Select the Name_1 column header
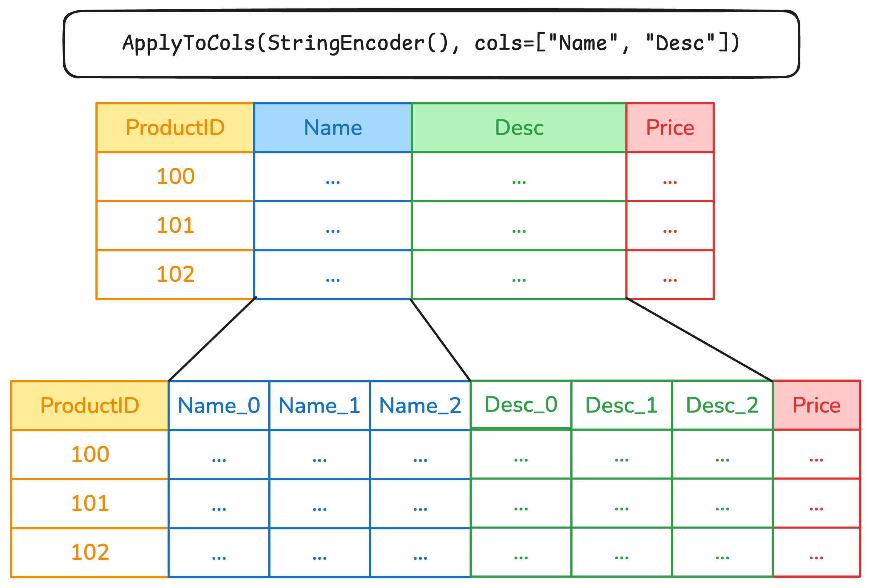Screen dimensions: 871x588 319,406
